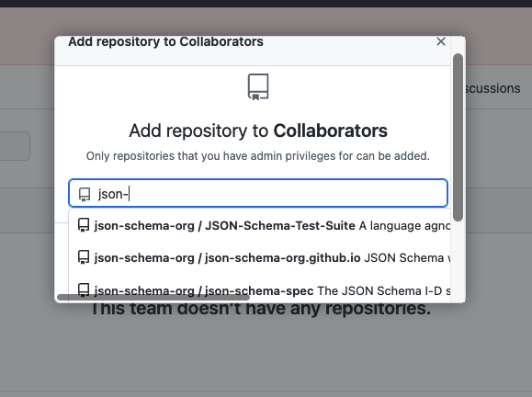This screenshot has height=397, width=532.
Task: Select the JSON-Schema-Test-Suite suggestion
Action: [x=259, y=225]
